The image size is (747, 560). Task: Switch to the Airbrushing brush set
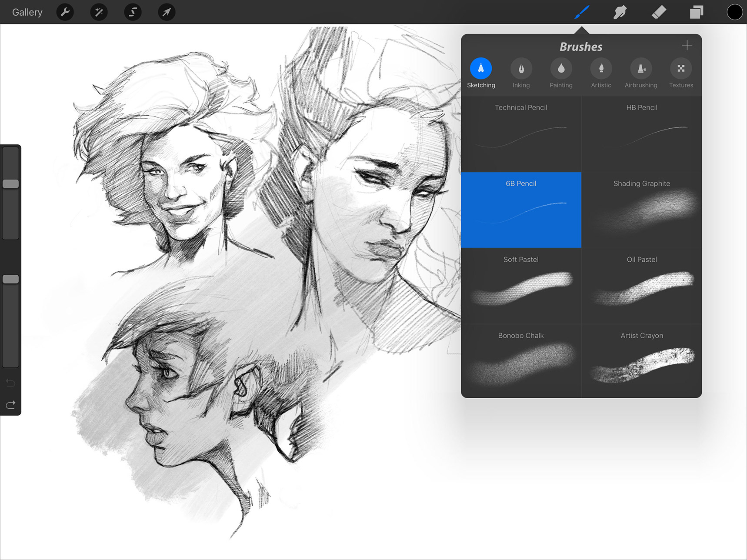pyautogui.click(x=640, y=73)
